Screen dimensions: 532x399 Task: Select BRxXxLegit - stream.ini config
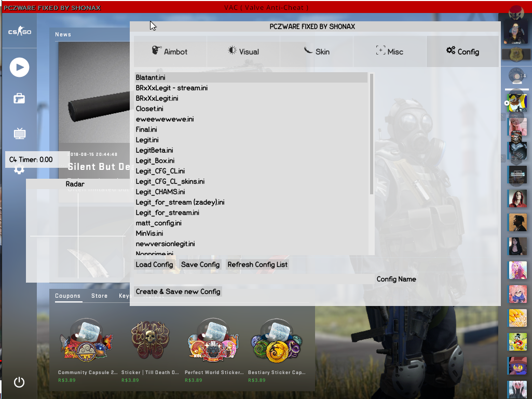coord(251,88)
